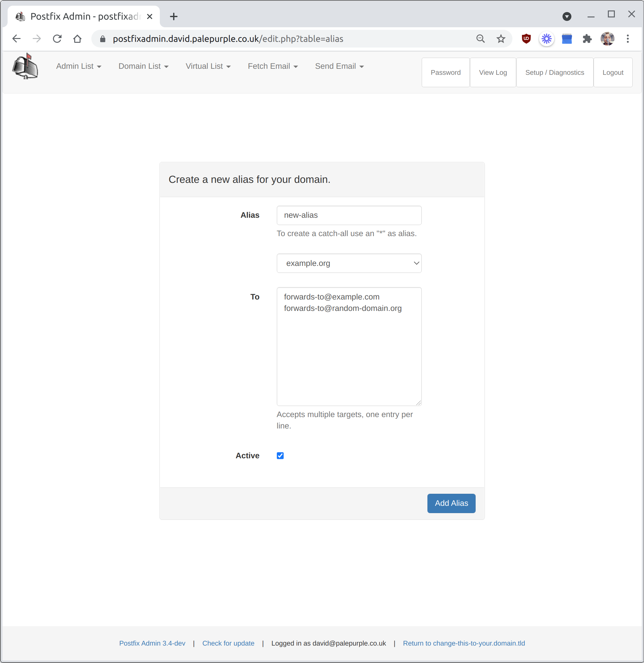Enable catch-all by checking Active box

280,455
